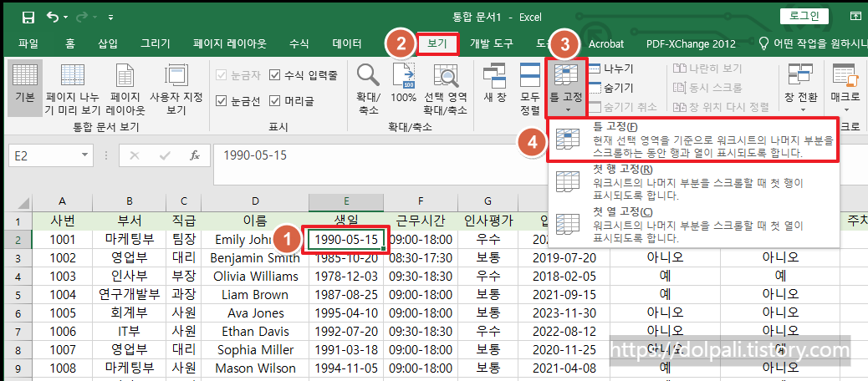Switch to the 삽입 tab

point(107,43)
